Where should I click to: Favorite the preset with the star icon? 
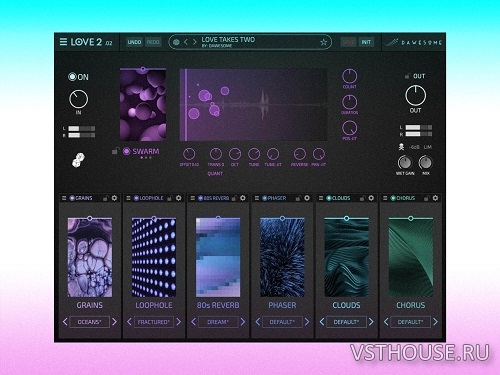click(323, 42)
